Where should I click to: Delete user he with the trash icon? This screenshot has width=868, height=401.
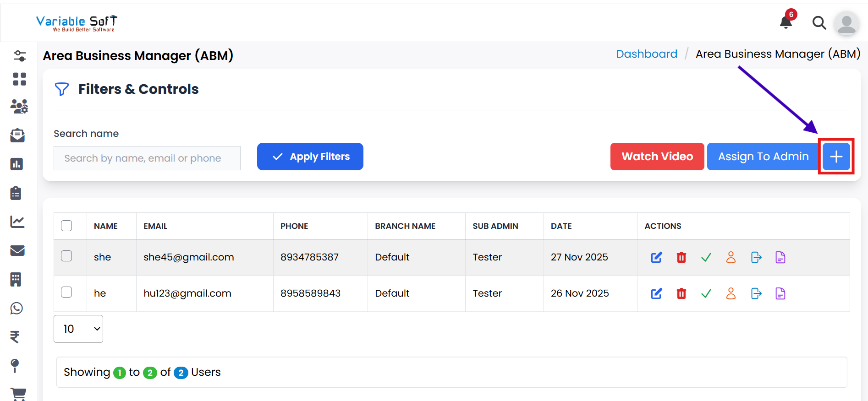point(681,293)
